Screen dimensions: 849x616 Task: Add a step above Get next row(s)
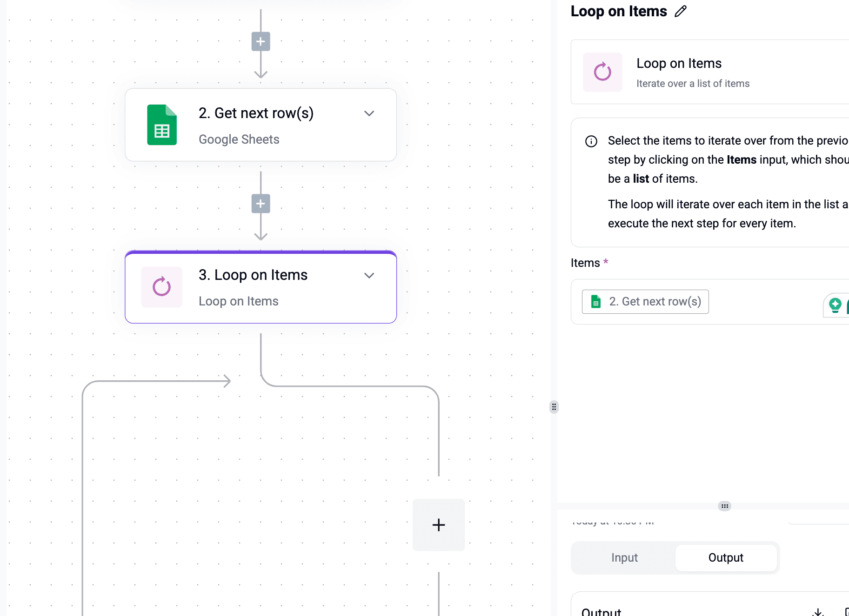pos(261,41)
